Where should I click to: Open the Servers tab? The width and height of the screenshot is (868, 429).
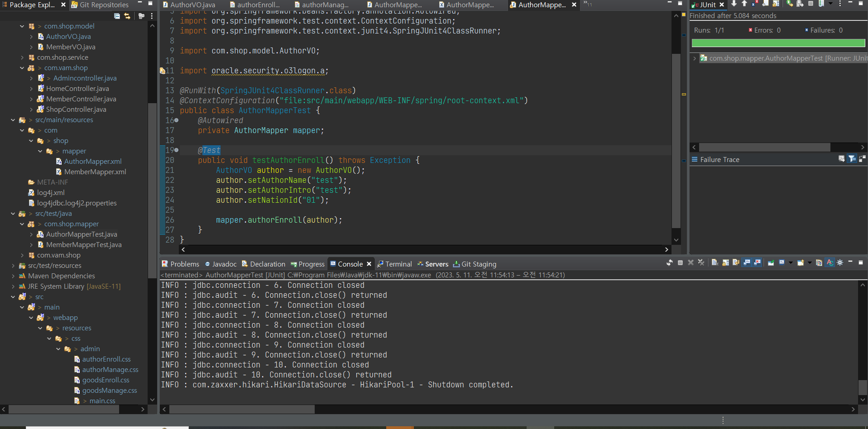tap(432, 264)
